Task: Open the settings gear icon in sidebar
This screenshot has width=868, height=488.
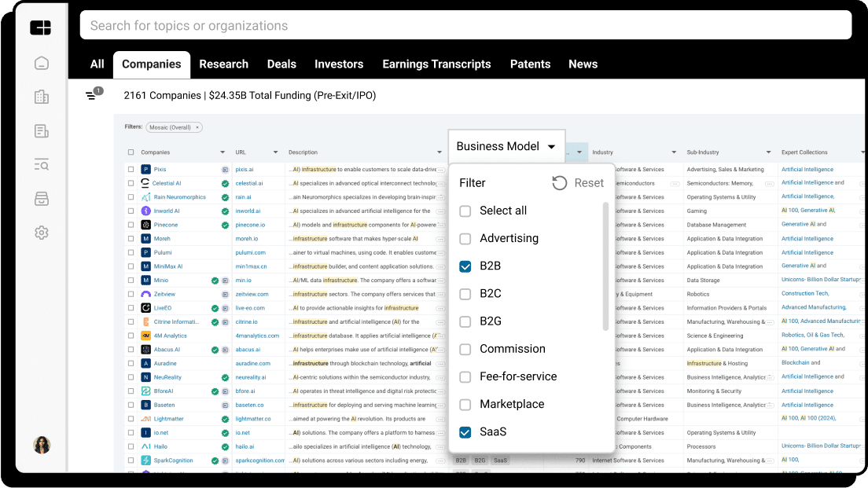Action: click(x=41, y=232)
